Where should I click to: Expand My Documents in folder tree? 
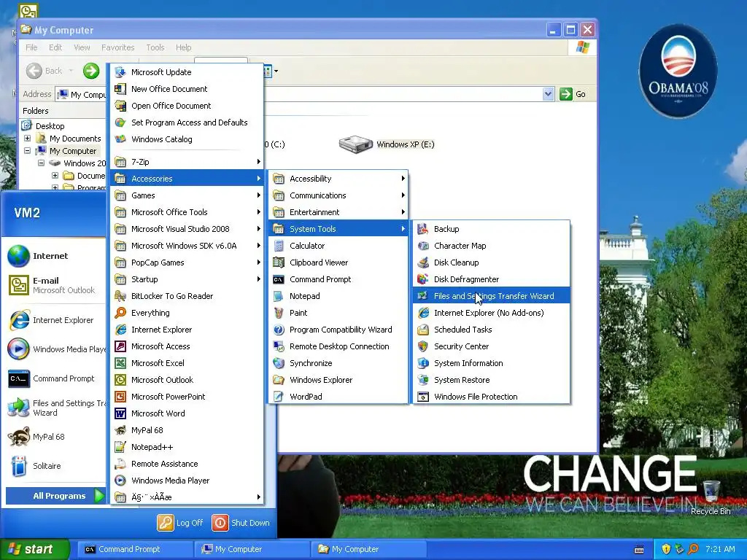[x=27, y=139]
